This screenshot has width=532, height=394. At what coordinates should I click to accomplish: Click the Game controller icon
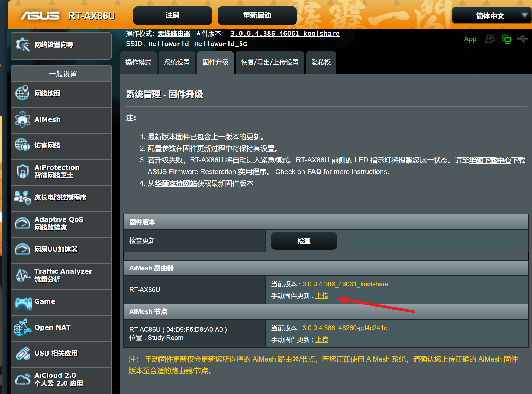pyautogui.click(x=24, y=303)
